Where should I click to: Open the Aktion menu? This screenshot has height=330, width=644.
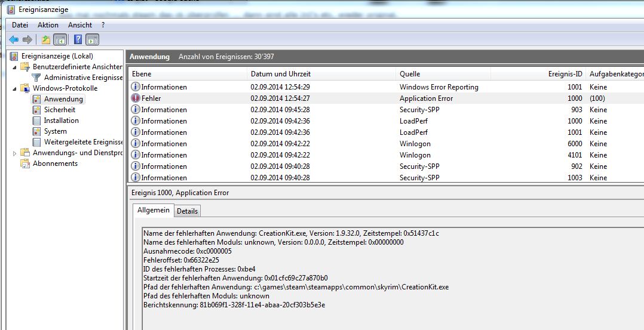(48, 25)
